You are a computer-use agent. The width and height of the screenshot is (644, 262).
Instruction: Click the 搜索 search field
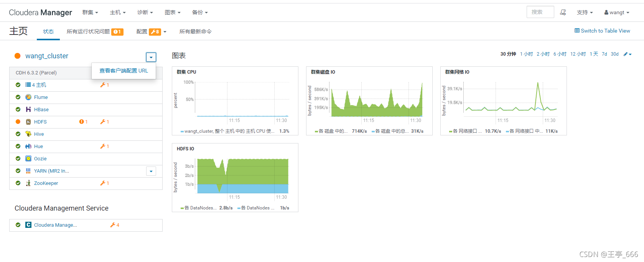[x=540, y=12]
